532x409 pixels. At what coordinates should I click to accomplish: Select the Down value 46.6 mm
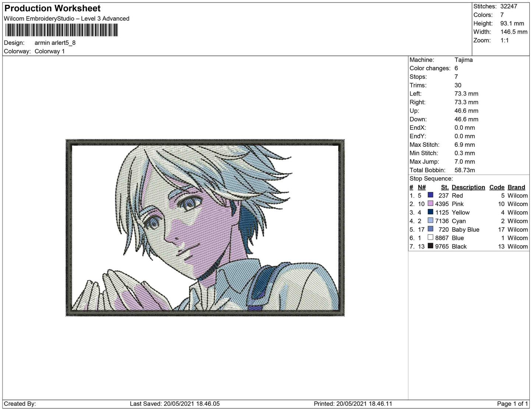tap(466, 119)
